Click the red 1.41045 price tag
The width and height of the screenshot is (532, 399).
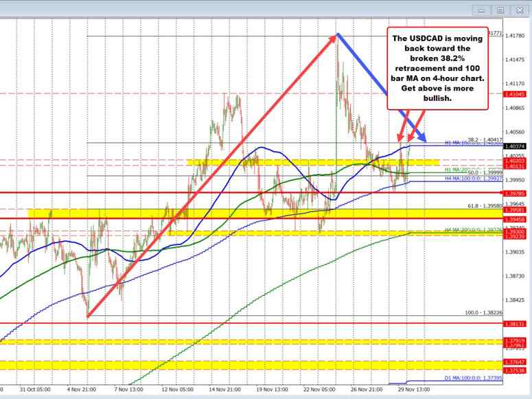pos(515,94)
